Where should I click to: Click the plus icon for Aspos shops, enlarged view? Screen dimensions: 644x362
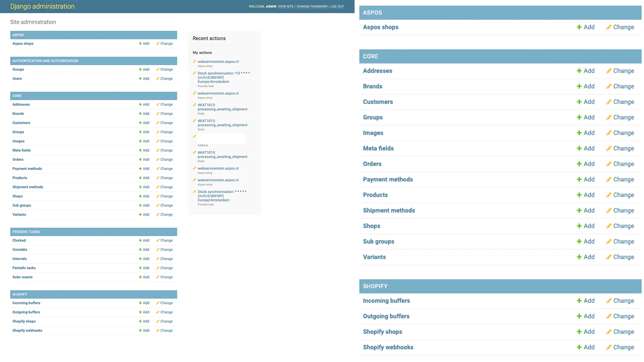coord(579,27)
